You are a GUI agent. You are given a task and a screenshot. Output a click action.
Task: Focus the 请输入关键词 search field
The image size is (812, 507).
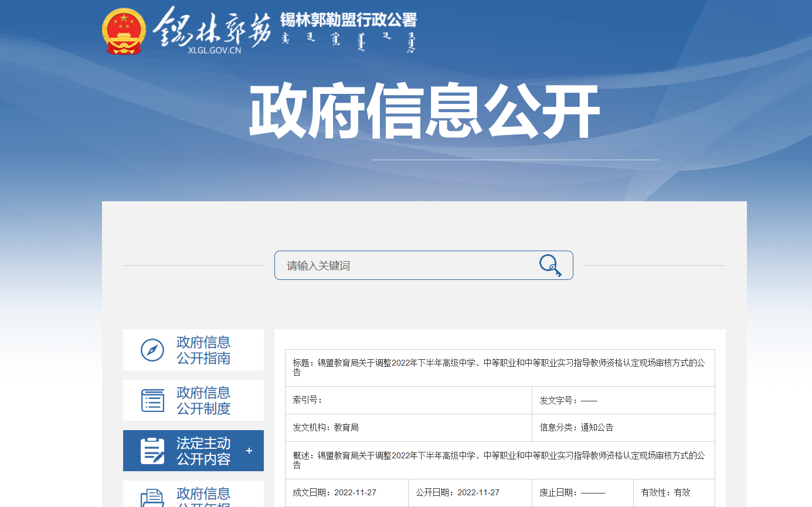coord(405,266)
